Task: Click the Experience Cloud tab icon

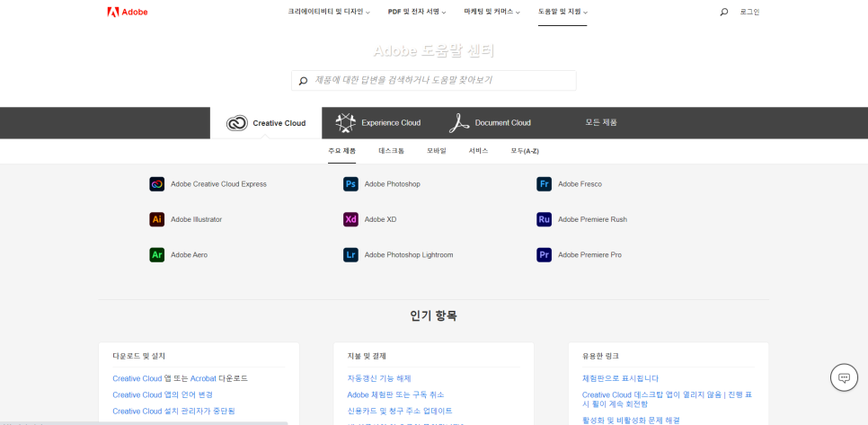Action: coord(345,123)
